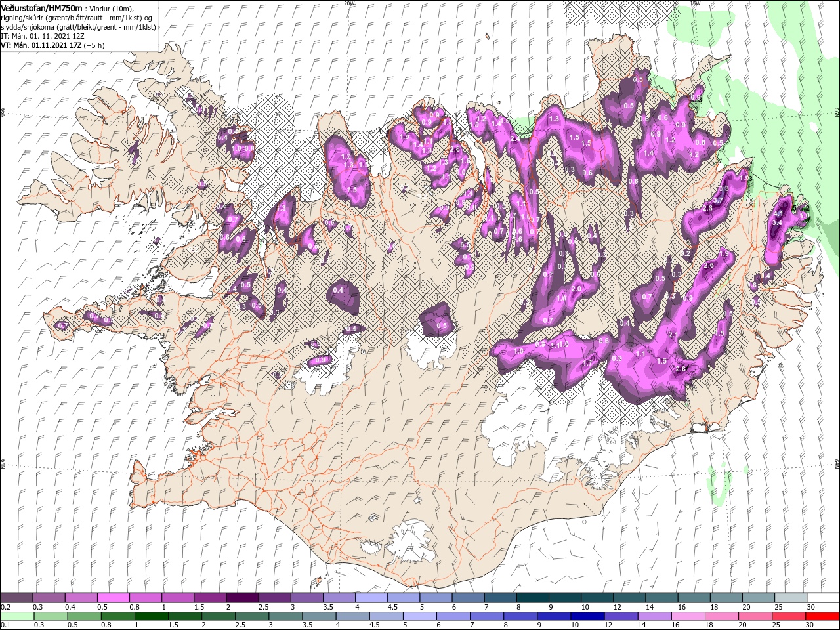Click the '2.4' snowfall value in the north

pos(514,139)
